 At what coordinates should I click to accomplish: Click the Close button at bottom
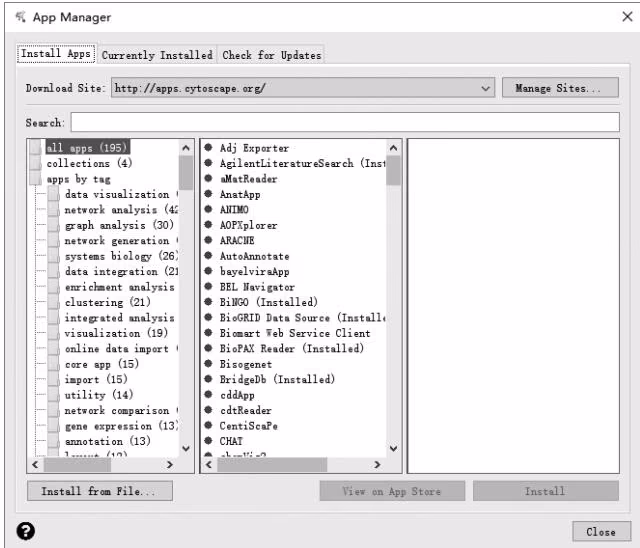point(601,532)
